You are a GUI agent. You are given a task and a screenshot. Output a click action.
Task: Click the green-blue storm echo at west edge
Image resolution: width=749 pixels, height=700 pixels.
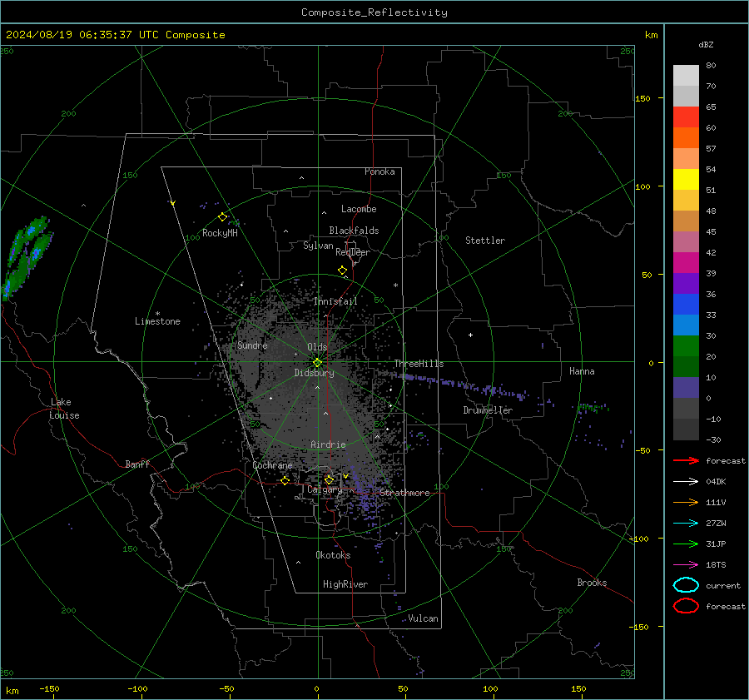pos(27,258)
